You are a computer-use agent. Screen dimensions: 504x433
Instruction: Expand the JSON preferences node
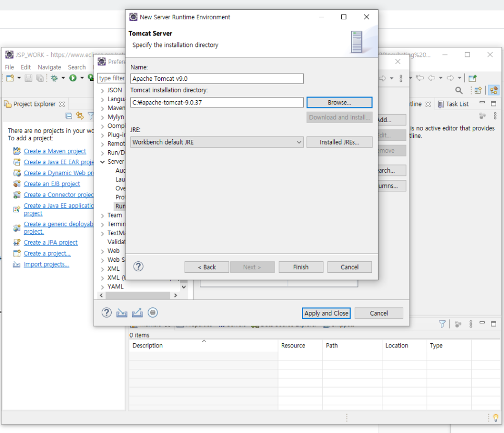pyautogui.click(x=103, y=91)
